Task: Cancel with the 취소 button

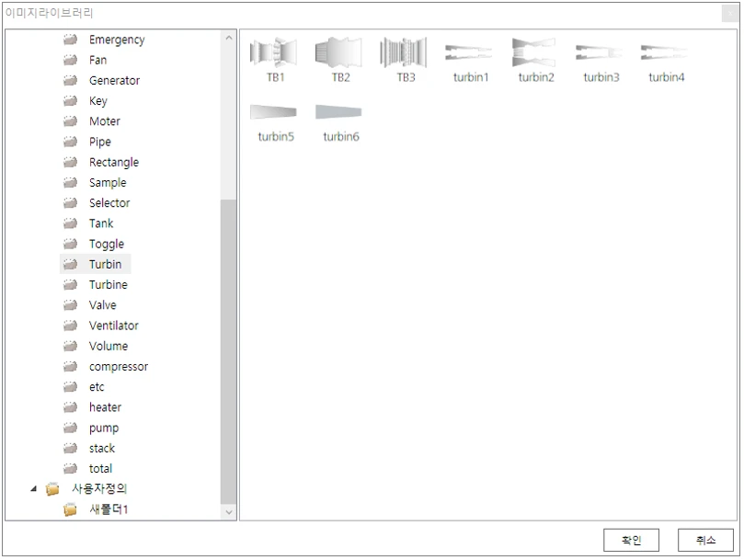Action: tap(705, 540)
